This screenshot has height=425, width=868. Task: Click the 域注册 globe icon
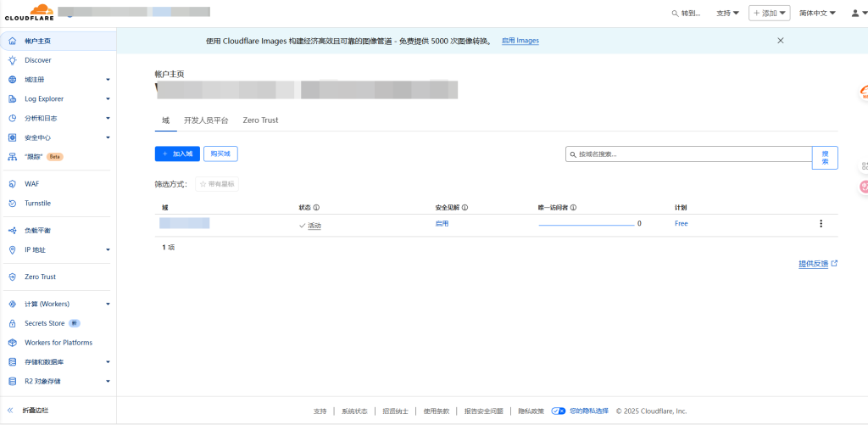pyautogui.click(x=13, y=80)
